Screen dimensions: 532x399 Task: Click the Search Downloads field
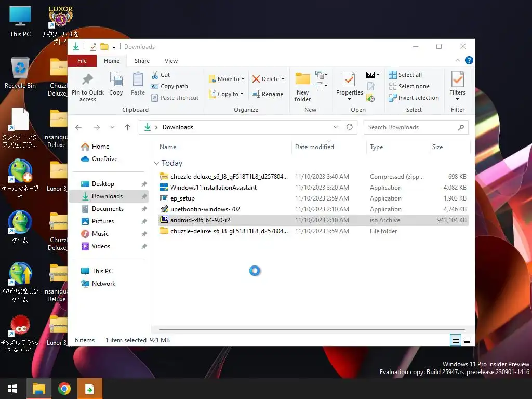416,127
